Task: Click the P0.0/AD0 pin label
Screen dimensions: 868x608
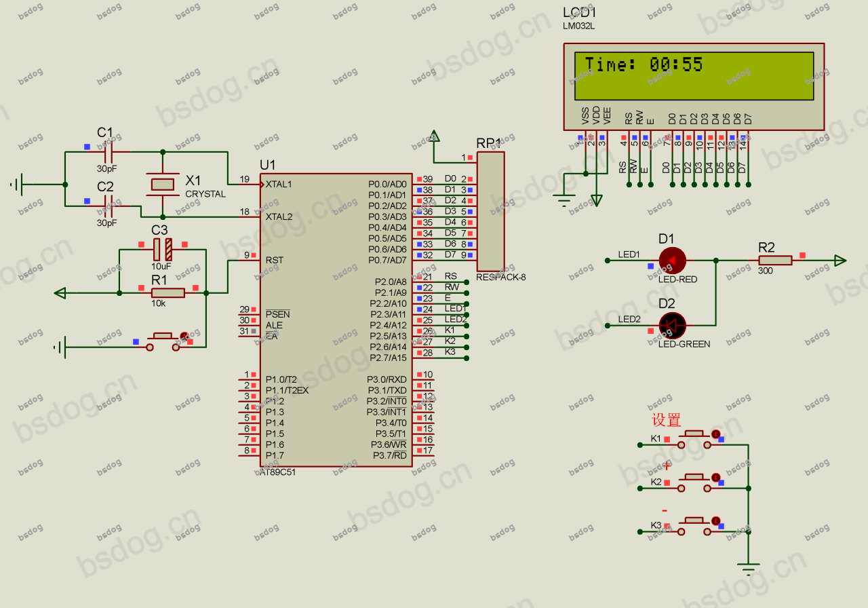Action: [x=387, y=184]
